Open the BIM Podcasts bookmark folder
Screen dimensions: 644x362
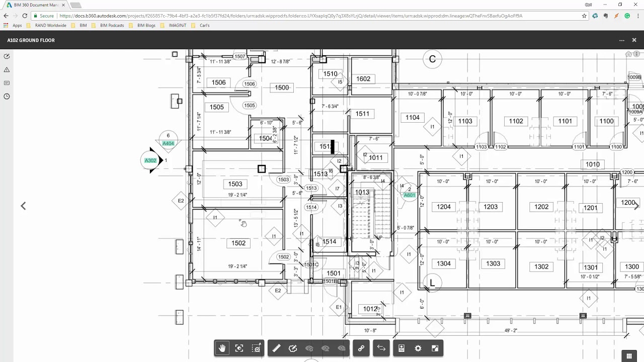[x=108, y=25]
